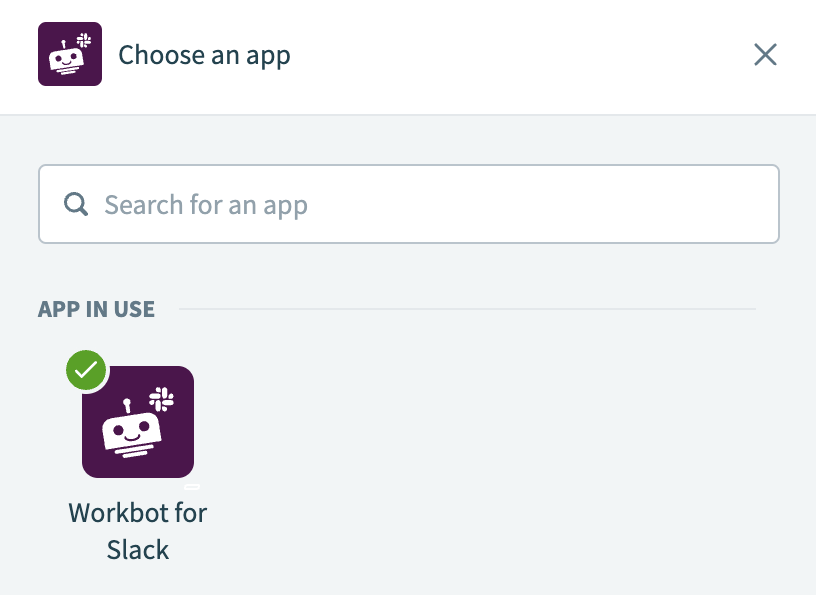Dismiss the dialog with the X button
Screen dimensions: 816x595
(x=765, y=54)
